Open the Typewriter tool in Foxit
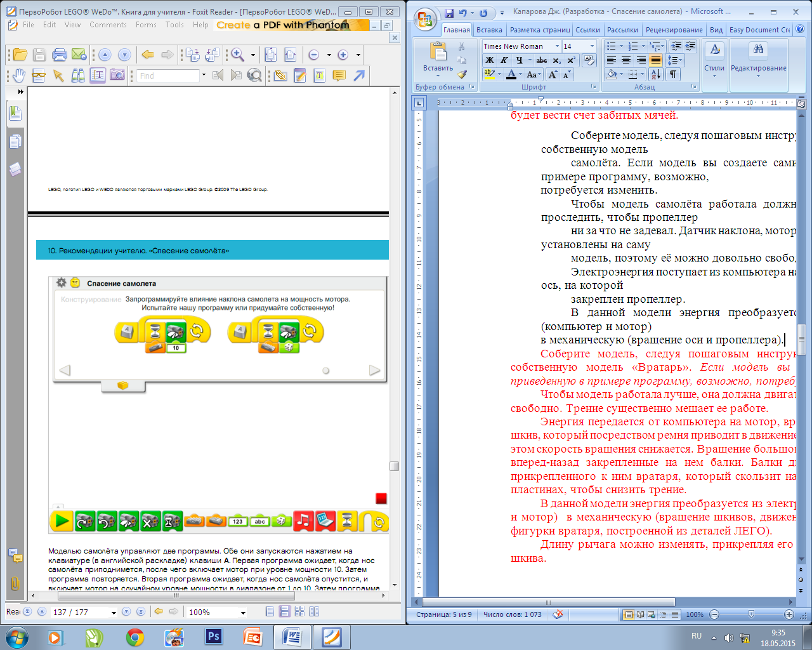This screenshot has width=812, height=650. click(319, 76)
